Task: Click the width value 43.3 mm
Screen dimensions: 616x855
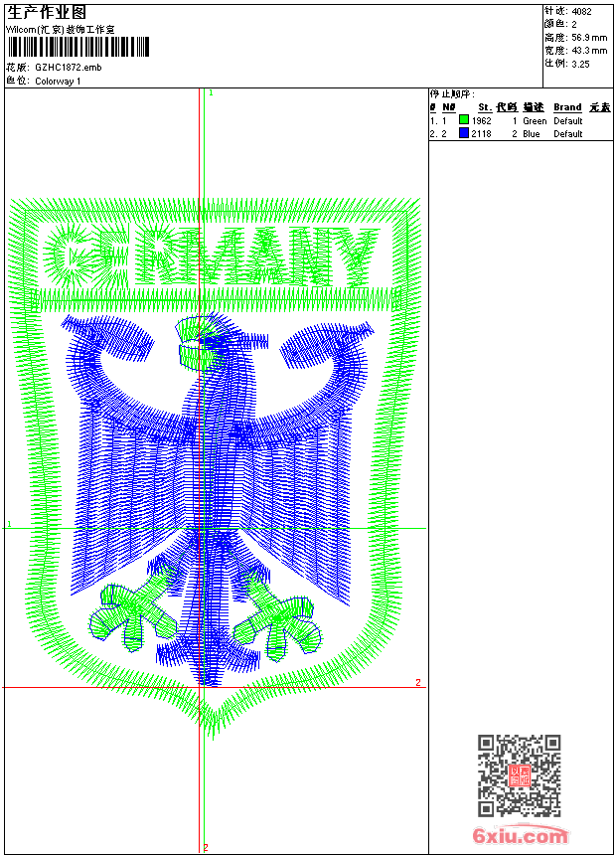Action: [589, 51]
